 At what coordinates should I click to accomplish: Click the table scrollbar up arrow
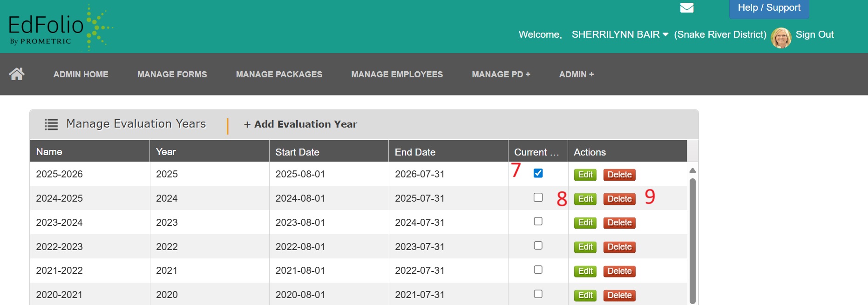coord(692,170)
